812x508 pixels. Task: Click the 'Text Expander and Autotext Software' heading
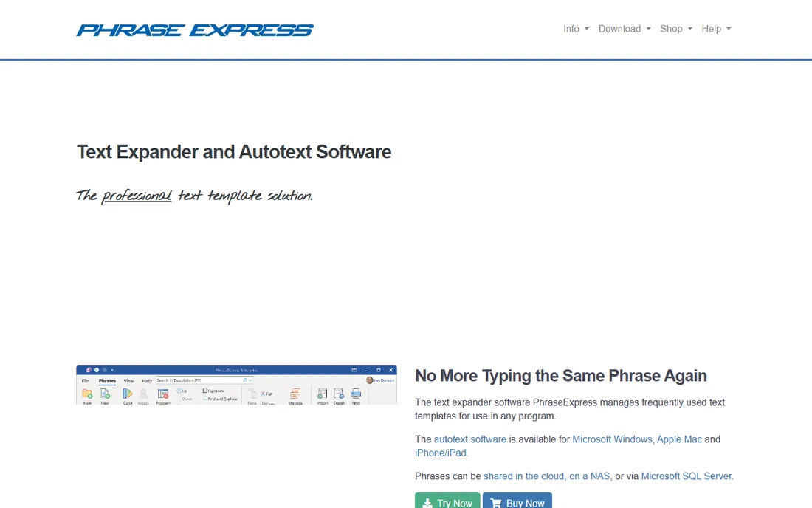(234, 151)
